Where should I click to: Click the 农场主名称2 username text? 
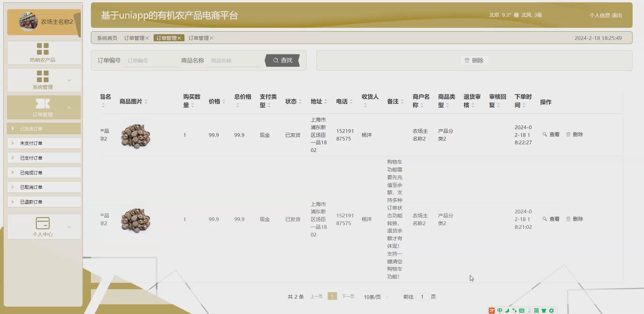pos(57,22)
